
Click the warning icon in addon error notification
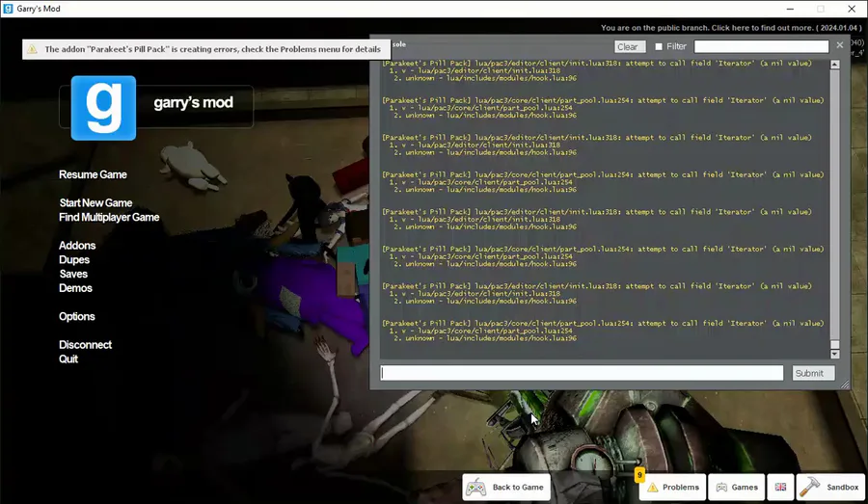(32, 49)
